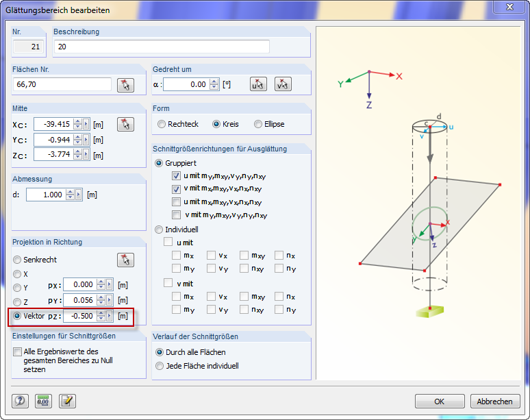Click the pick-v-axis rotation icon

283,84
